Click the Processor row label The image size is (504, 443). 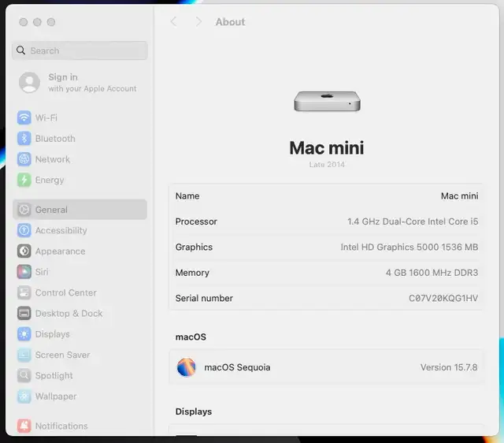pos(196,221)
